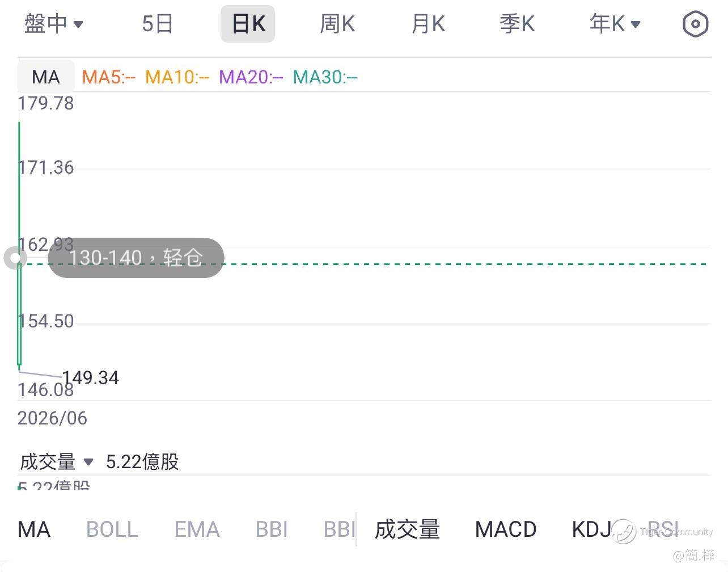Enable the BOLL overlay indicator
The image size is (728, 572).
pos(112,529)
